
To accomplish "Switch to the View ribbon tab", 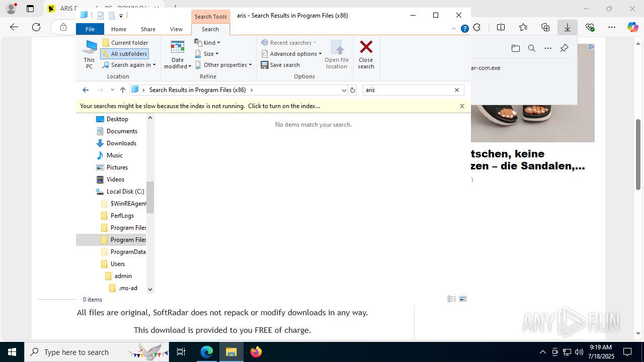I will (176, 29).
